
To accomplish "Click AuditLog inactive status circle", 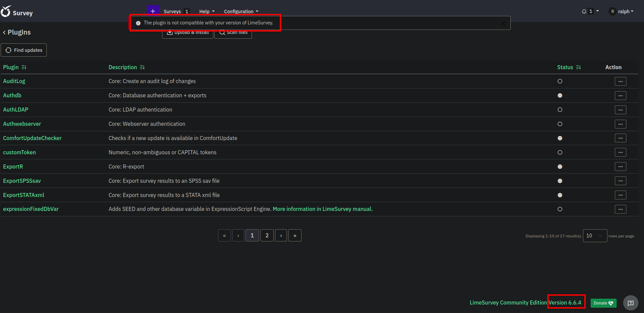I will (x=560, y=81).
